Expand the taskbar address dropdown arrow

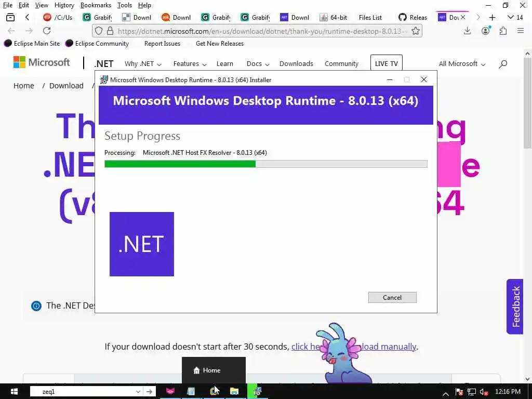[x=138, y=392]
